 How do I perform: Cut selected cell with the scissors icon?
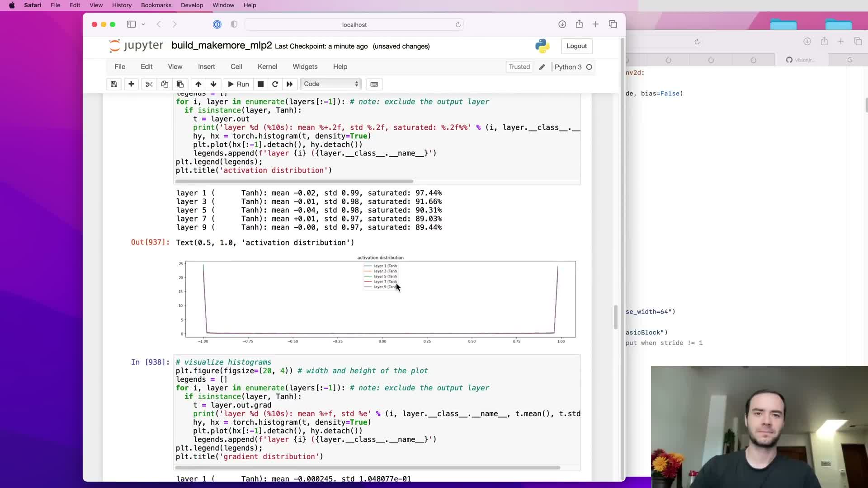[x=149, y=84]
